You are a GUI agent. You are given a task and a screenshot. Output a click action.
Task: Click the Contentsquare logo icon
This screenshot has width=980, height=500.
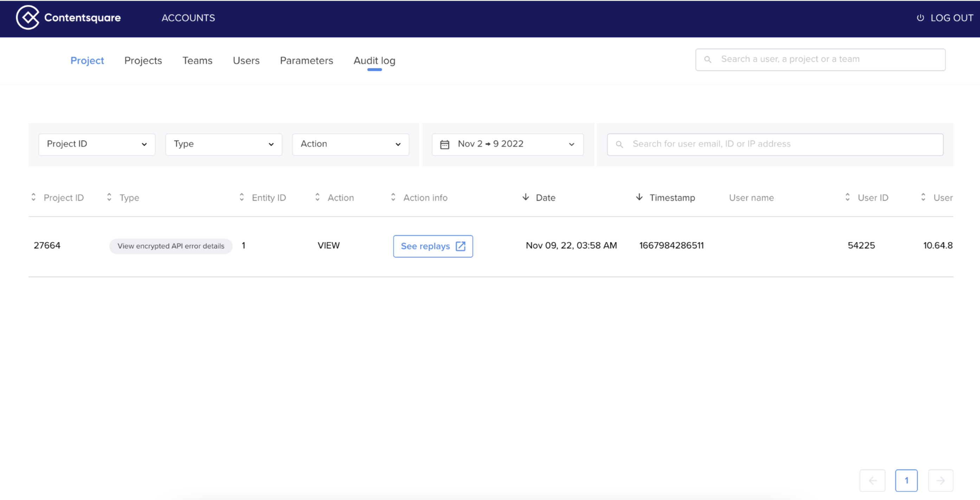[28, 18]
